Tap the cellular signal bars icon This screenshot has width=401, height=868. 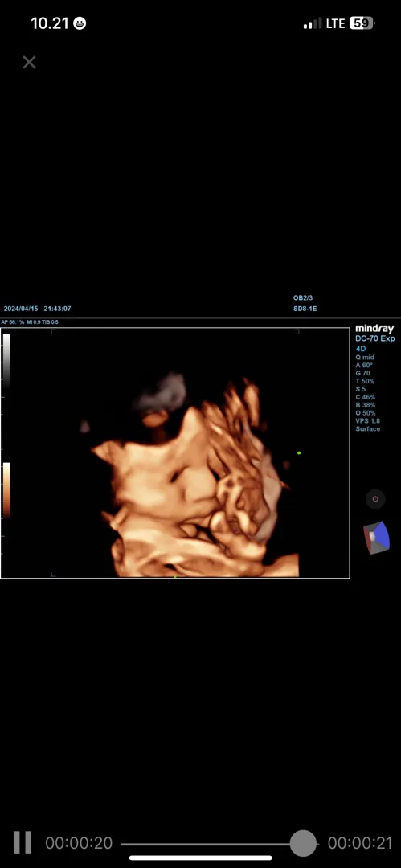313,24
